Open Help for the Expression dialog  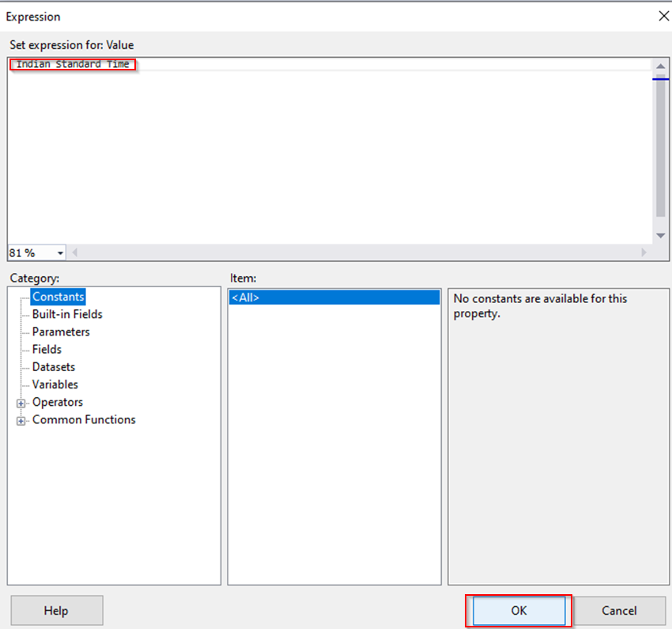coord(57,610)
